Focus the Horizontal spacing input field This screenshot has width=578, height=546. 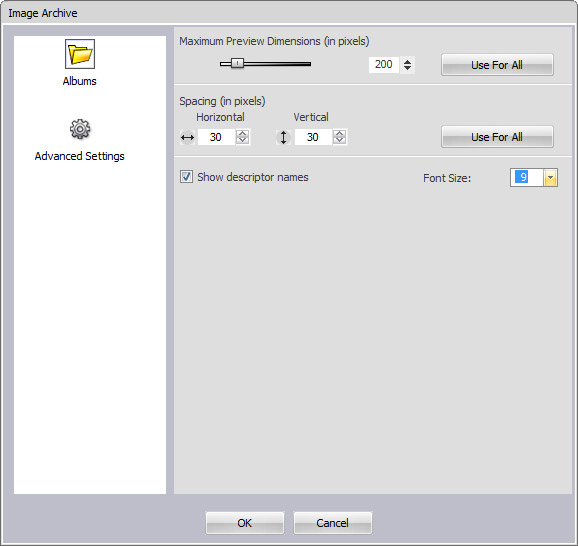(x=216, y=137)
